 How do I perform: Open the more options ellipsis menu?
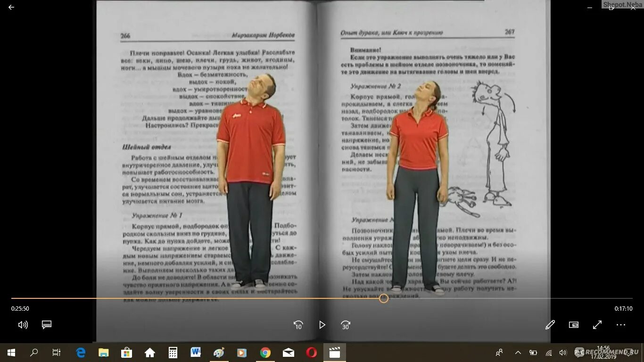point(621,325)
